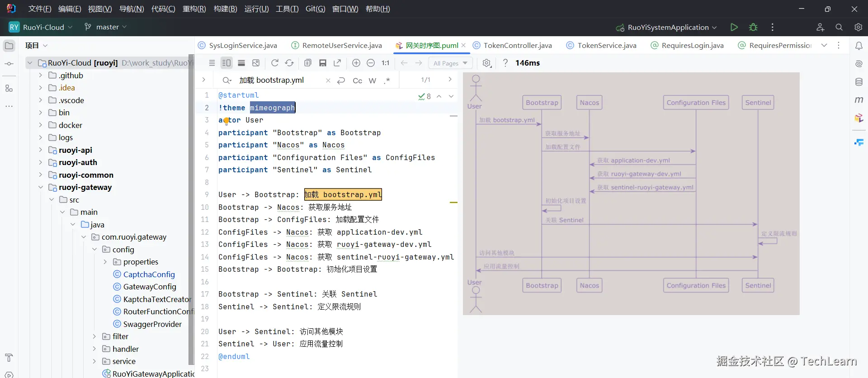Click the refresh diagram icon
The height and width of the screenshot is (378, 868).
pyautogui.click(x=274, y=63)
